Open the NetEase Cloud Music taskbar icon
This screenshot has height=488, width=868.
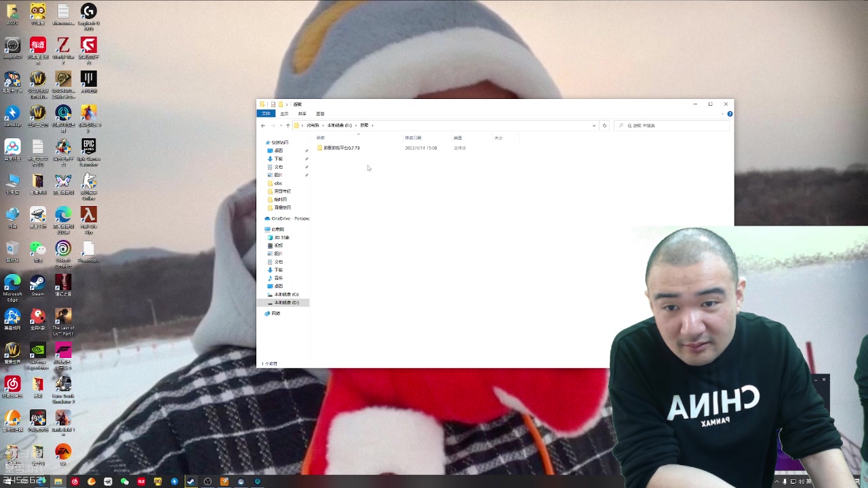tap(75, 482)
